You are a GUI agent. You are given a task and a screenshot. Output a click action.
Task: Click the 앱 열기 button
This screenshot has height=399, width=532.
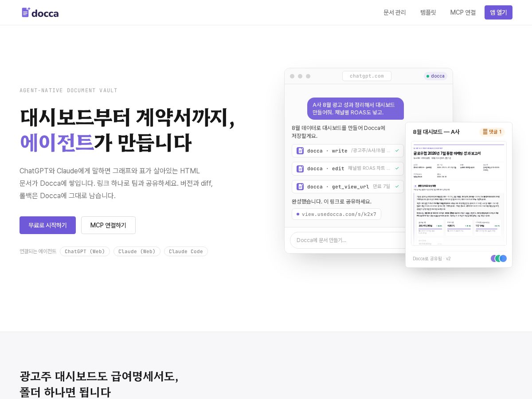[x=498, y=12]
